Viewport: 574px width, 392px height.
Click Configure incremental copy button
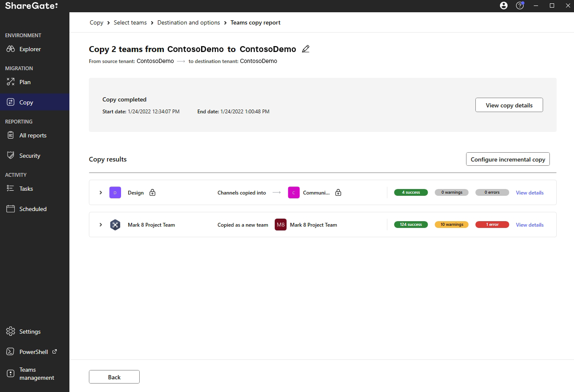pos(508,159)
